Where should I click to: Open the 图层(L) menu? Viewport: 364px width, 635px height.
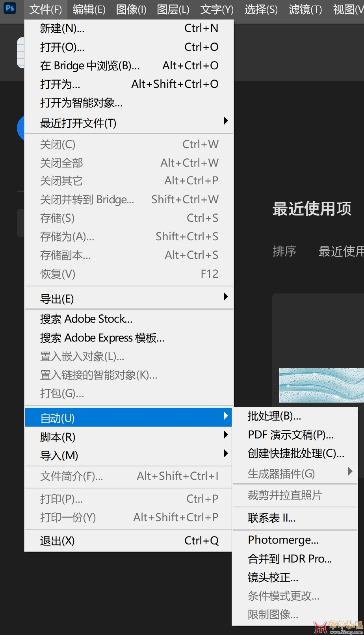pos(173,9)
